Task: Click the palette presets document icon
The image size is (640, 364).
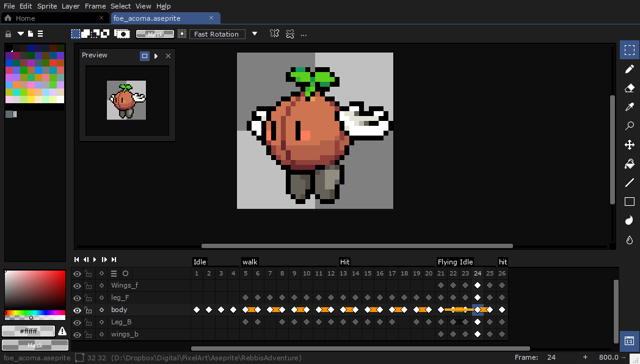Action: pyautogui.click(x=30, y=34)
